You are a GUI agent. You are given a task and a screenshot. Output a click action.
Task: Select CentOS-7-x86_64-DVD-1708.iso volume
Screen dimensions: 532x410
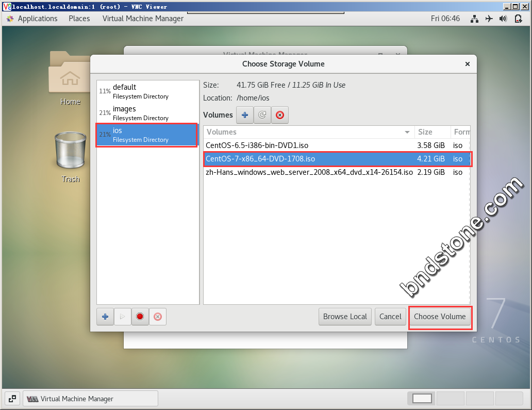point(337,159)
